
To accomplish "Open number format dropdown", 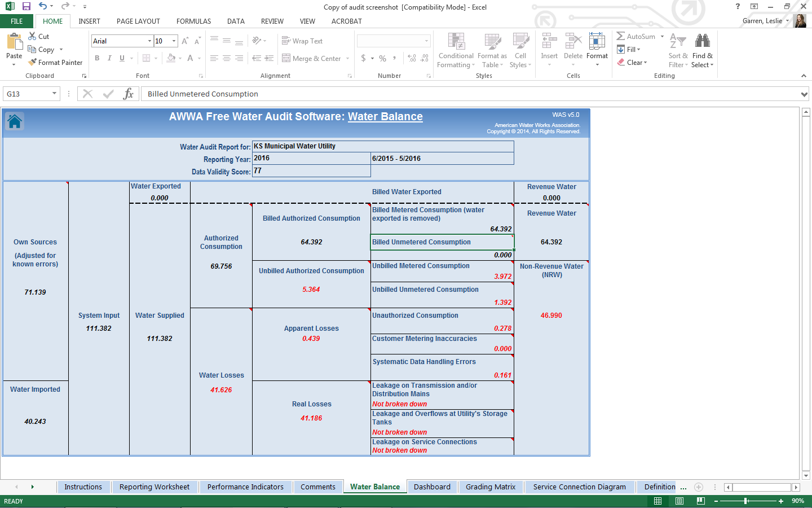I will click(426, 41).
